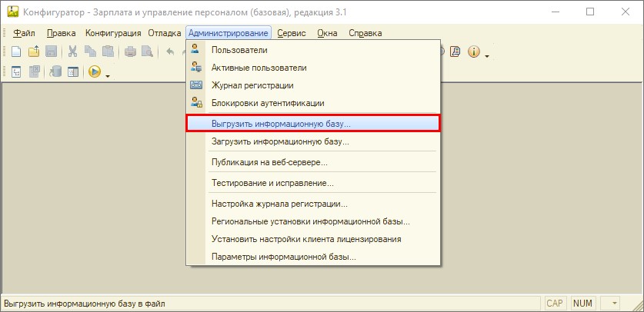The height and width of the screenshot is (312, 644).
Task: Open the Сервис menu
Action: pos(291,33)
